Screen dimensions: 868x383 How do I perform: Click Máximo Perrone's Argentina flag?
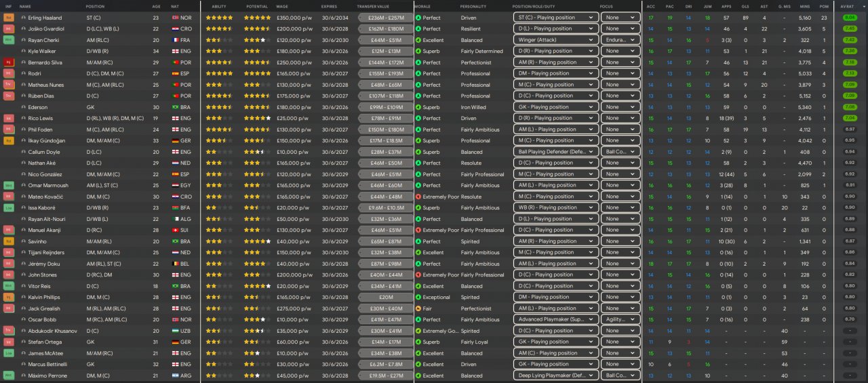176,376
